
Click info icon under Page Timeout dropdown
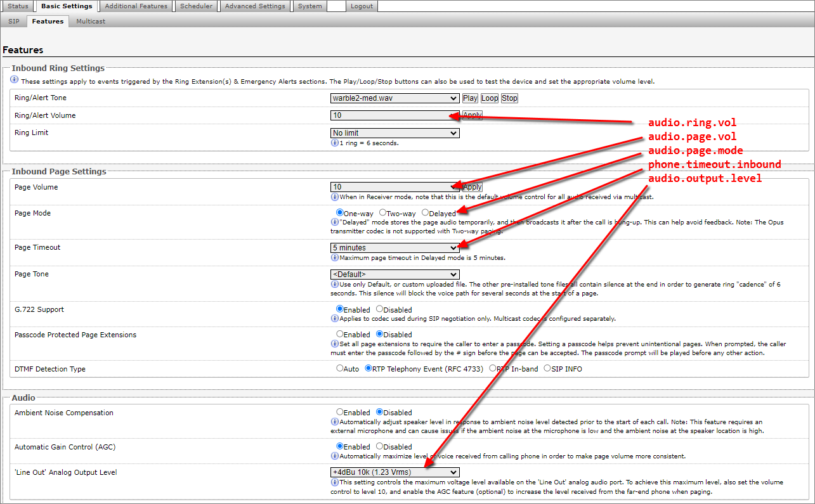(334, 257)
